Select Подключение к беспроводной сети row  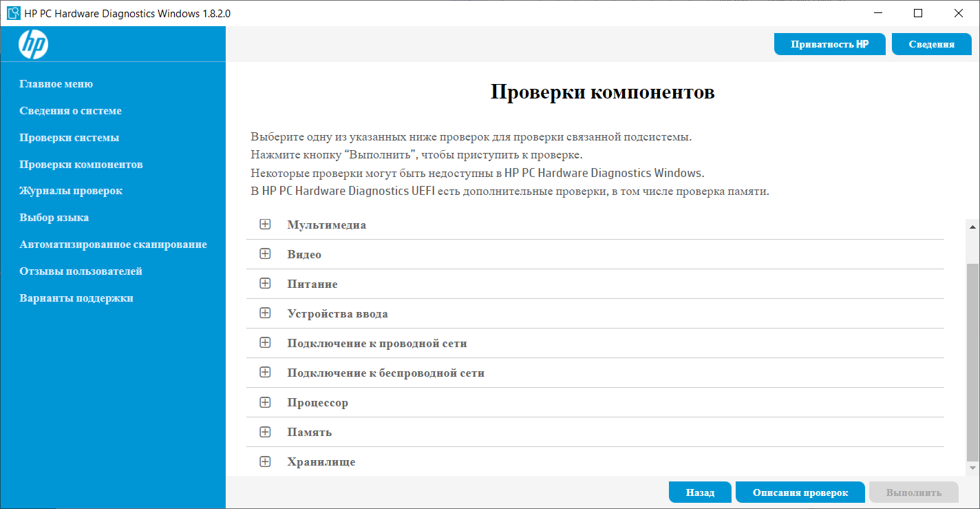click(x=385, y=373)
